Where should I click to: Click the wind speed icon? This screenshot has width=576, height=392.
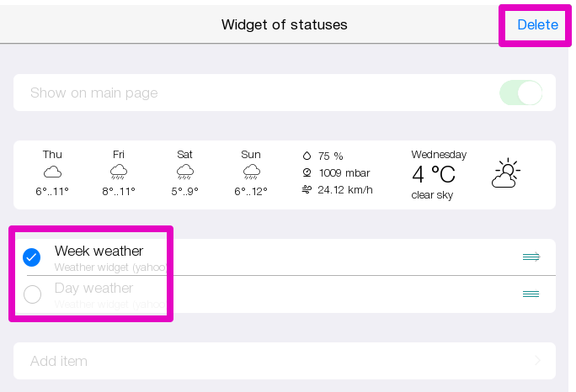pyautogui.click(x=307, y=189)
